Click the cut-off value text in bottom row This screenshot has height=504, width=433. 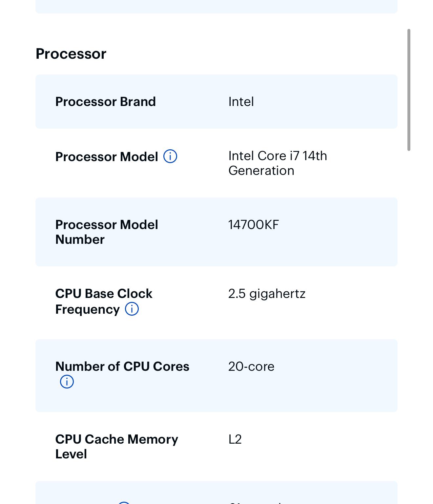point(256,502)
